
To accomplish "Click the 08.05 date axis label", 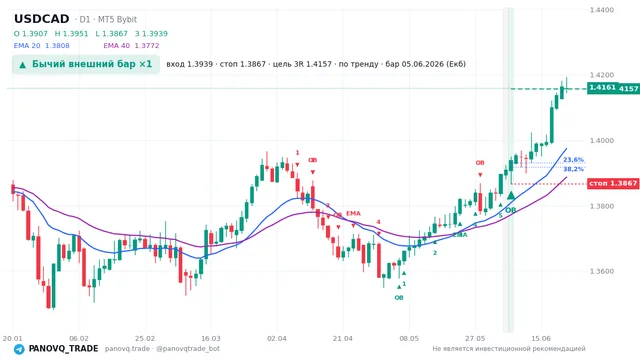I will 409,338.
